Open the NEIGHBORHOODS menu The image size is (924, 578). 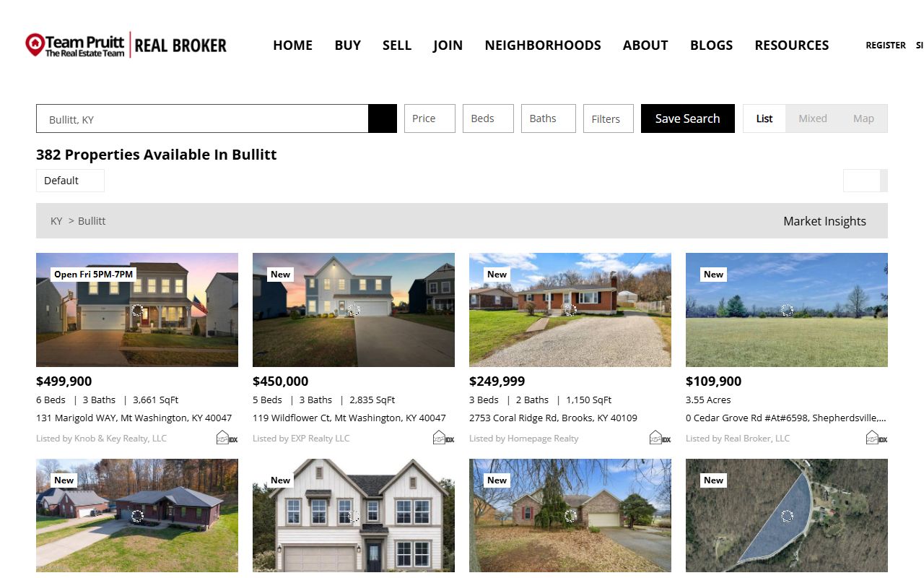point(543,45)
